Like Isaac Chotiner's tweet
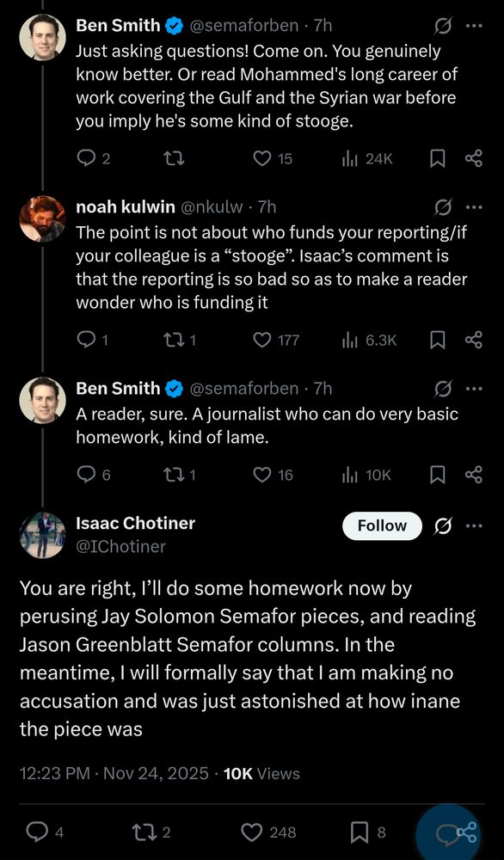 pos(250,832)
